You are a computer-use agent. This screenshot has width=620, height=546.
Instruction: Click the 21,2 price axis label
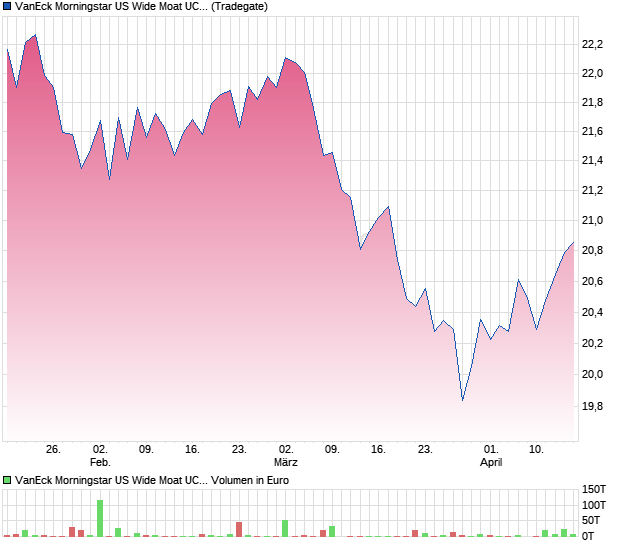coord(592,191)
